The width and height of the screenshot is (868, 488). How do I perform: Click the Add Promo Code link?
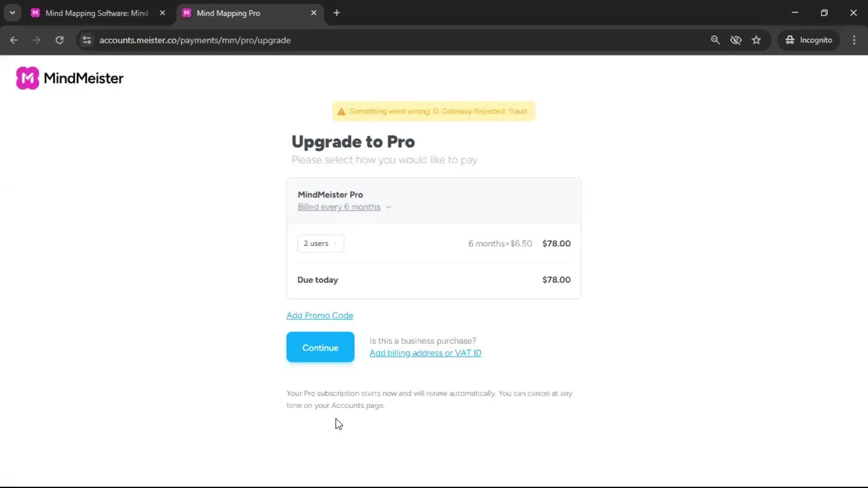point(320,315)
